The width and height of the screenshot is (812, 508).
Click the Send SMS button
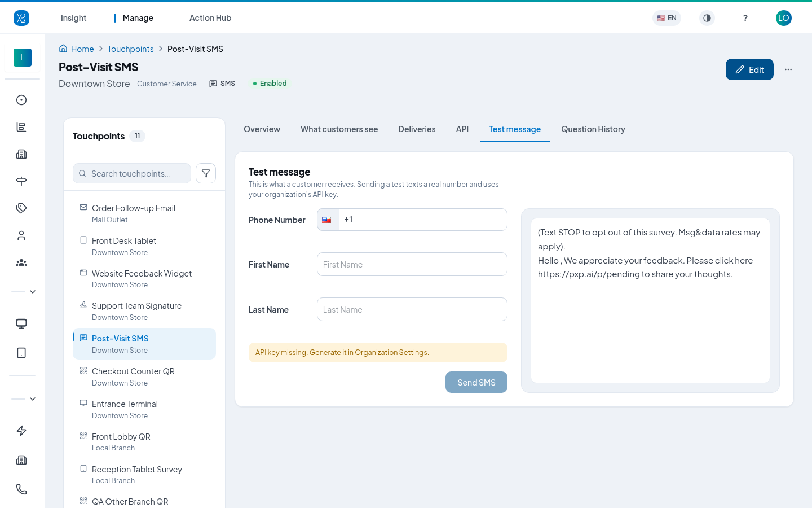(x=476, y=382)
